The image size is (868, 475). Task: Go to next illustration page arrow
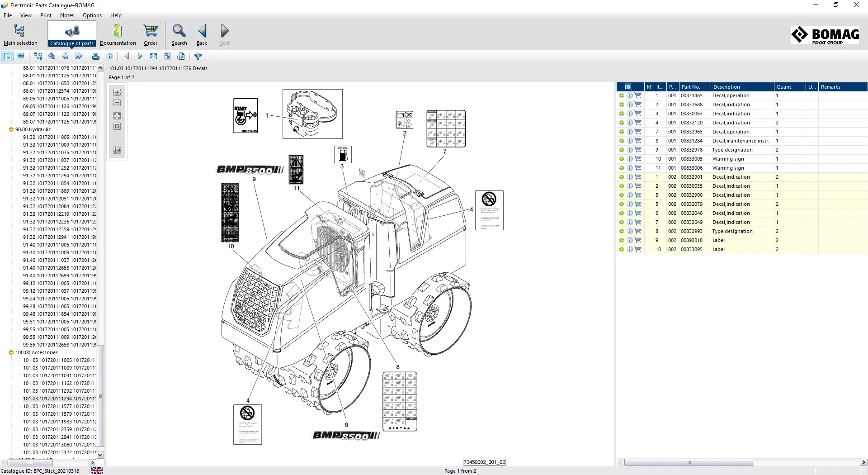[140, 56]
